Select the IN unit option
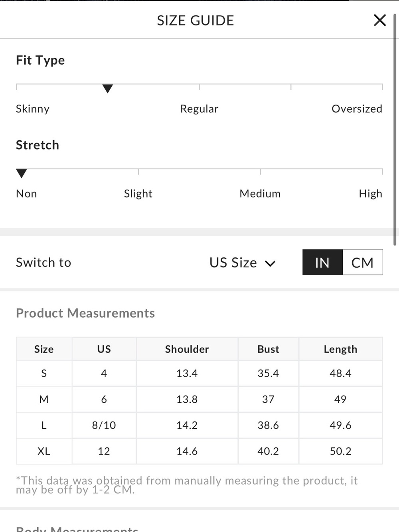399x532 pixels. coord(322,262)
